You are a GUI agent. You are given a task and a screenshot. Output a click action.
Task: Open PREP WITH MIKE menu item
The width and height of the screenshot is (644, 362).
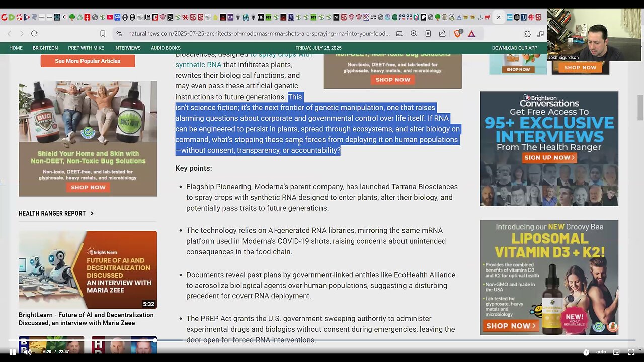[86, 48]
